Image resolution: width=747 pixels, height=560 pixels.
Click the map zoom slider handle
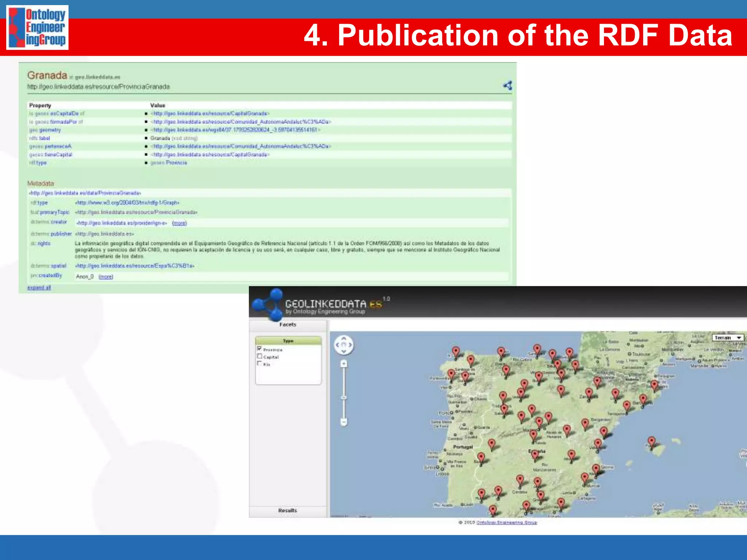[x=344, y=397]
